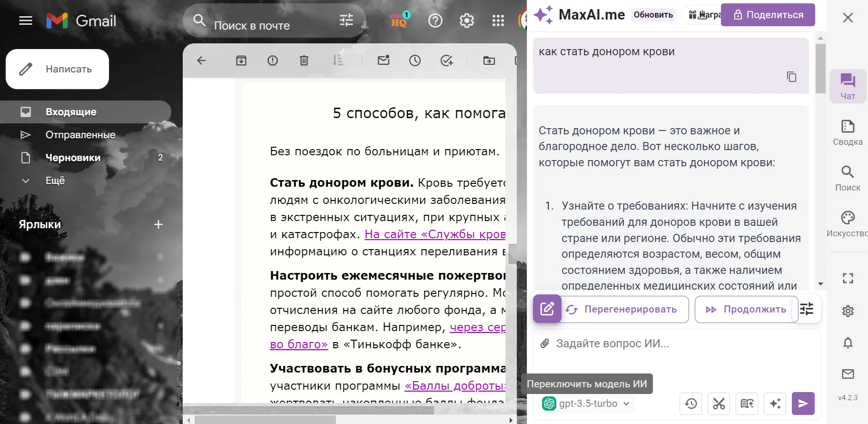Send the message in MaxAI chat
The image size is (868, 424).
tap(803, 404)
